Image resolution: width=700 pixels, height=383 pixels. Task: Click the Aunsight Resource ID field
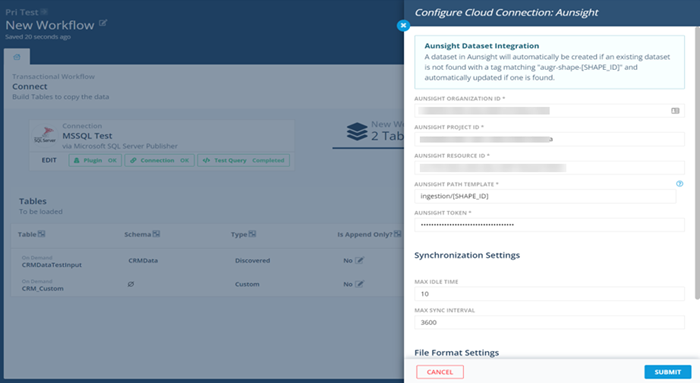coord(549,168)
